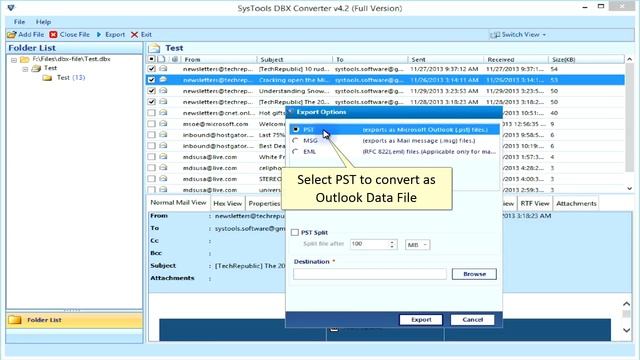
Task: Sort by the From column header
Action: [219, 59]
